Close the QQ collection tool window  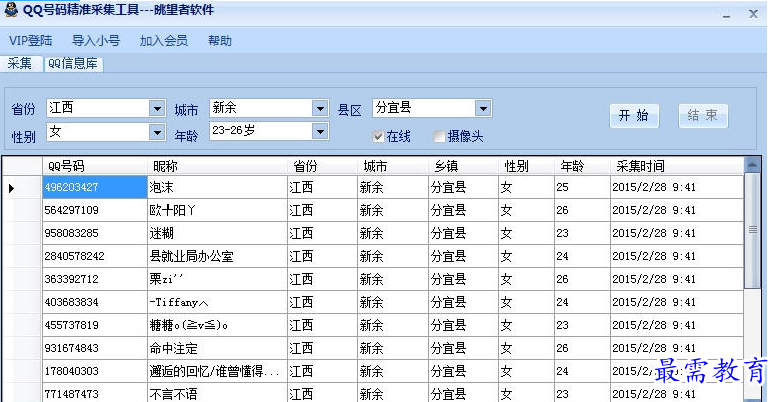[753, 14]
